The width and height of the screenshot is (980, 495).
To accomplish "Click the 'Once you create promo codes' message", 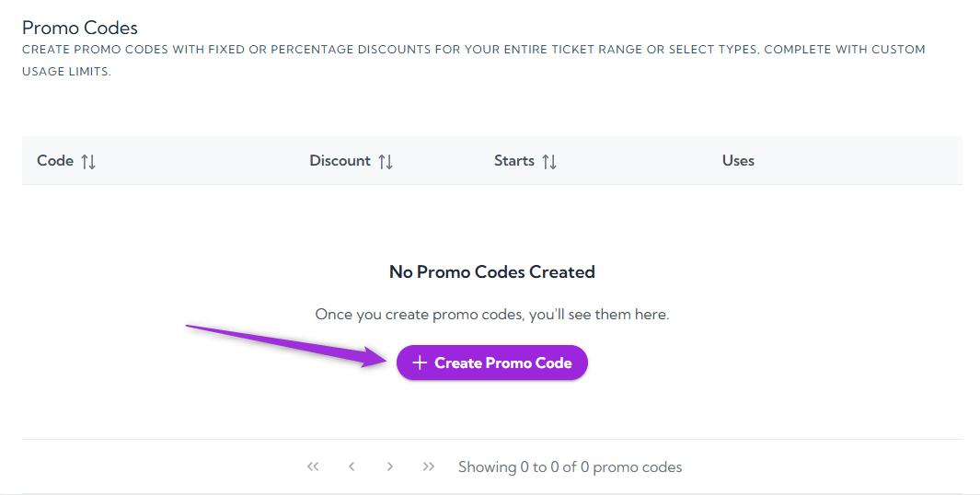I will pos(492,315).
